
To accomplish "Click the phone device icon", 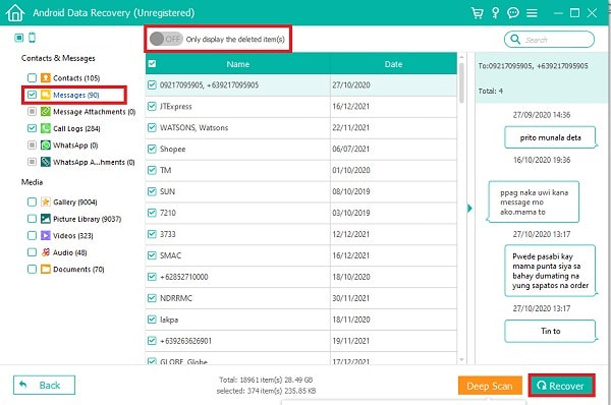I will pos(32,37).
